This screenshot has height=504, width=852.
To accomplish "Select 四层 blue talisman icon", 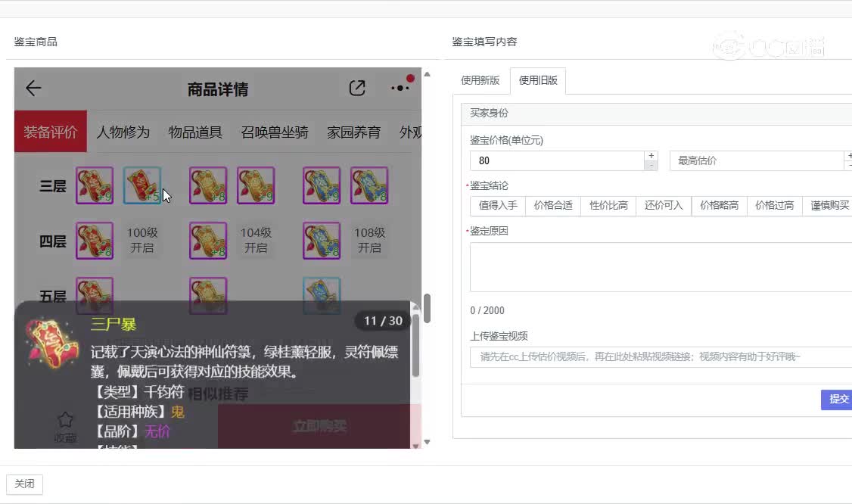I will point(322,241).
